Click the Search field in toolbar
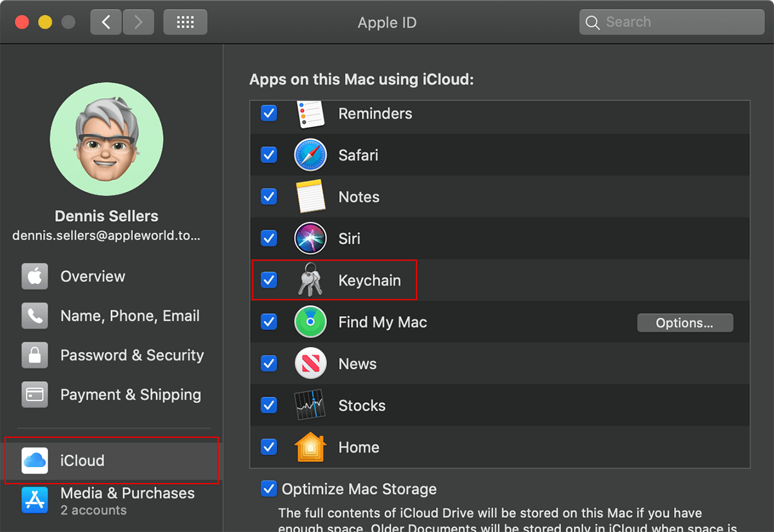This screenshot has width=774, height=532. [677, 23]
